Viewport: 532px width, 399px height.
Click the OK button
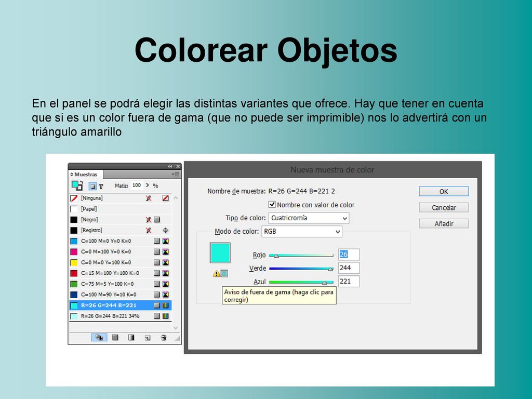(444, 191)
